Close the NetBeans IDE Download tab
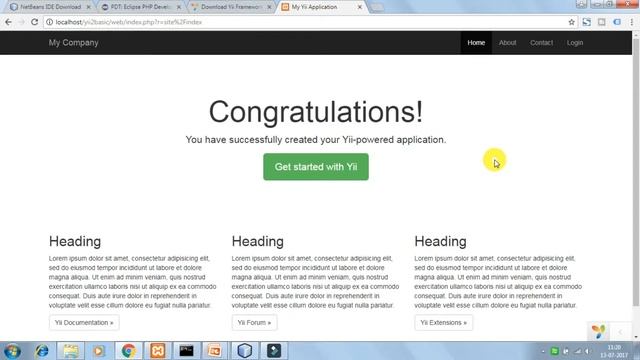 89,7
